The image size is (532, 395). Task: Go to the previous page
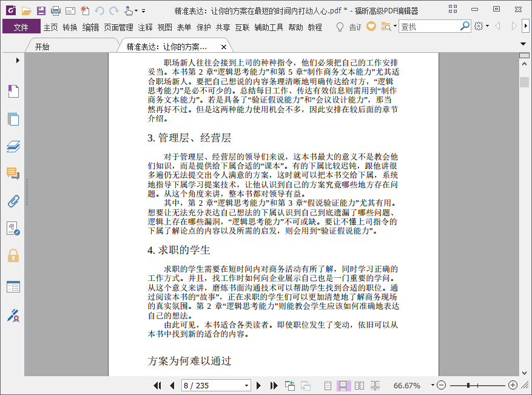[x=172, y=385]
